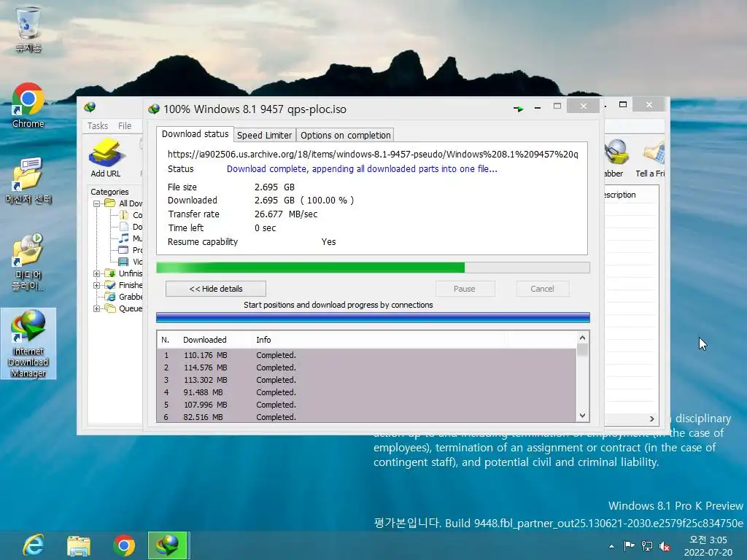Select connection row 6 with 82.516 MB
Image resolution: width=747 pixels, height=560 pixels.
pyautogui.click(x=366, y=416)
